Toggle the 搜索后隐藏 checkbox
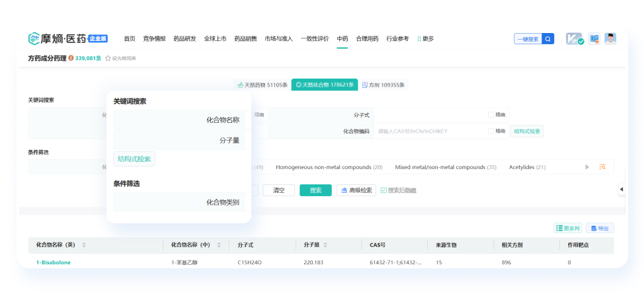 (x=383, y=190)
